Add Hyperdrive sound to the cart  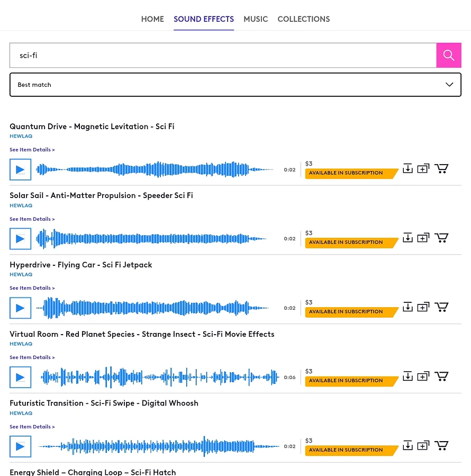tap(441, 307)
